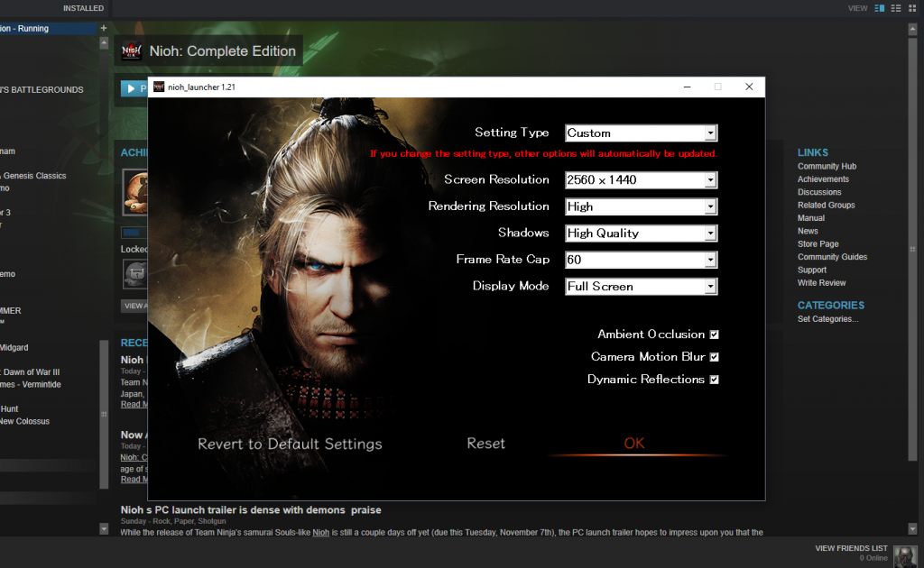
Task: Click the Nioh link in the news text
Action: click(x=320, y=533)
